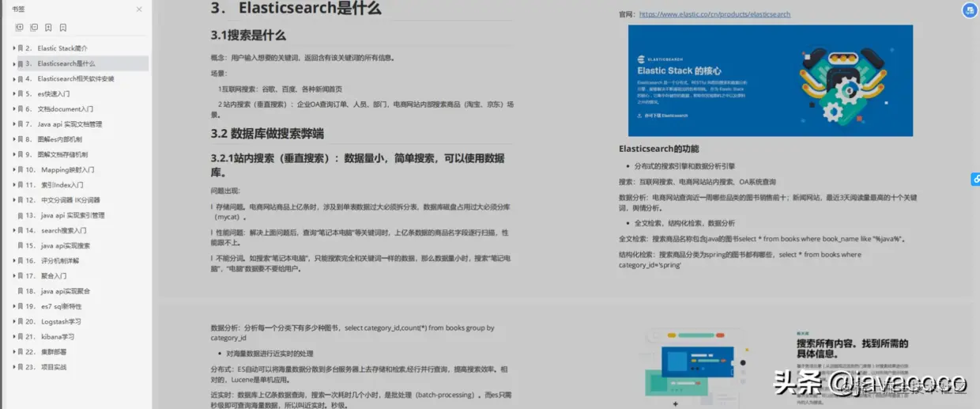Expand bookmark 10. Mapping映射入门
This screenshot has height=409, width=980.
(x=13, y=169)
